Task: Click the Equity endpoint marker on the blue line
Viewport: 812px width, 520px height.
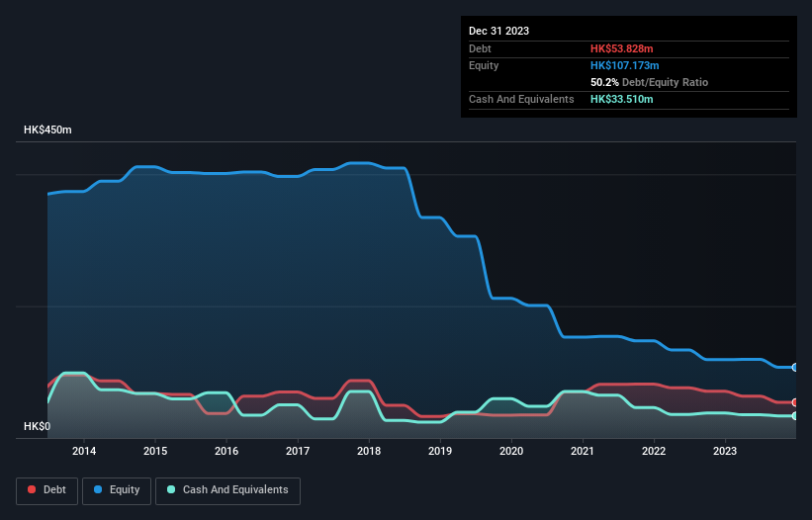Action: pyautogui.click(x=795, y=368)
